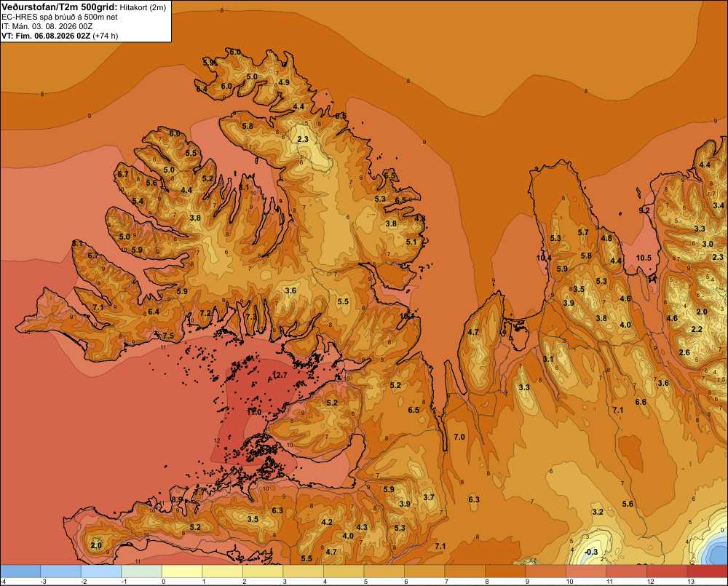
Task: Click the 11.0 temperature value on the bay
Action: (254, 412)
